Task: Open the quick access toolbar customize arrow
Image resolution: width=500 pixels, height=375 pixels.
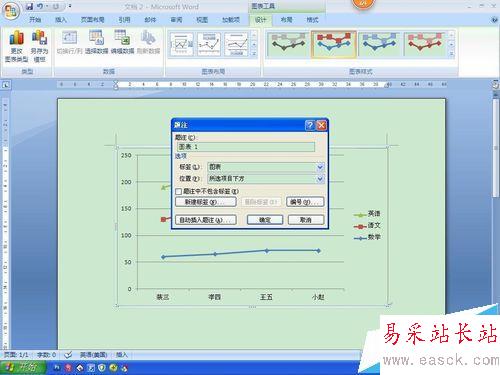Action: click(70, 6)
